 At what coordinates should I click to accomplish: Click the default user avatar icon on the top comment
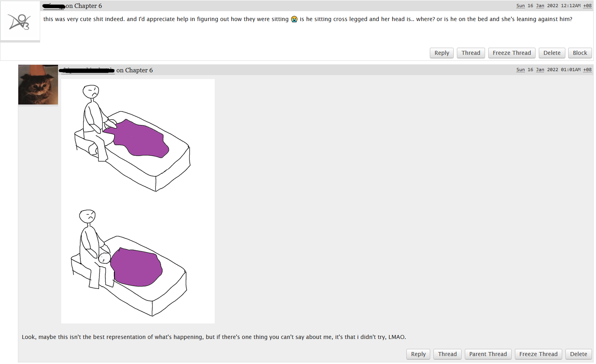point(20,21)
